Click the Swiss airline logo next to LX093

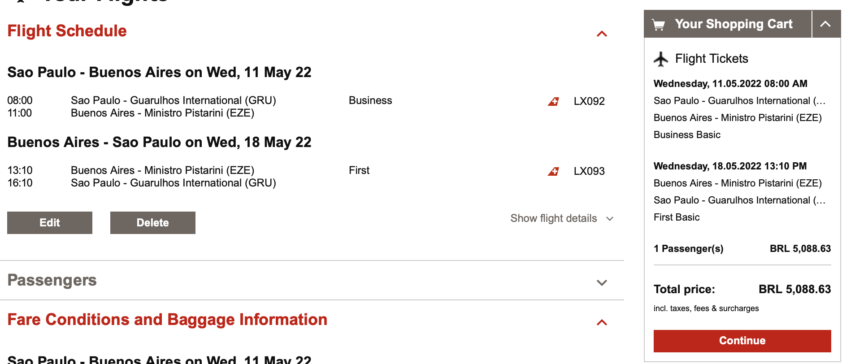click(x=553, y=171)
